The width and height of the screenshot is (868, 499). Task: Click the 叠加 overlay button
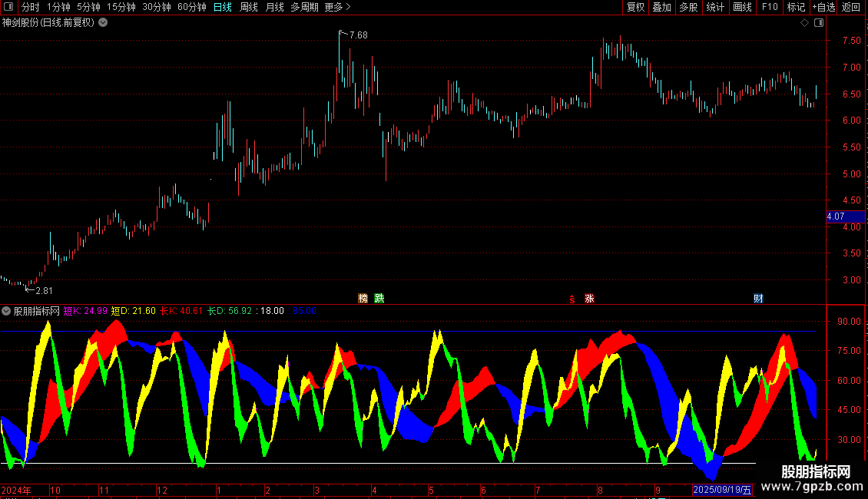click(x=661, y=7)
